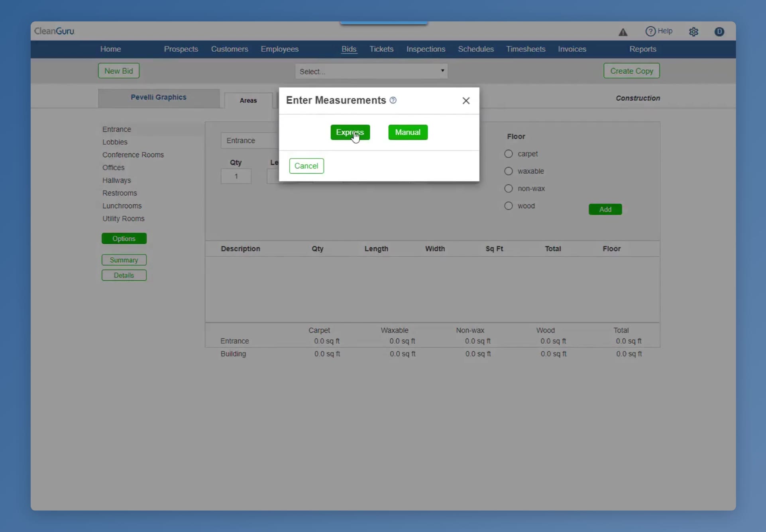Image resolution: width=766 pixels, height=532 pixels.
Task: Click the green Add button
Action: tap(605, 209)
